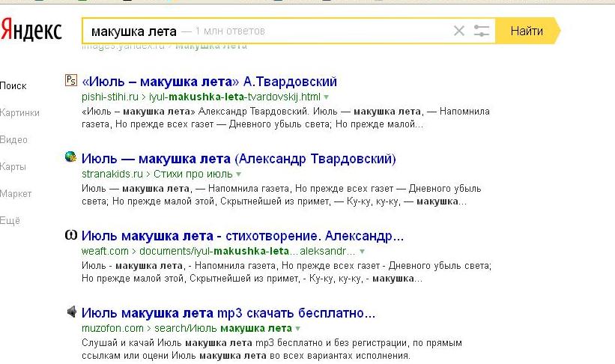
Task: Switch to Картинки search tab
Action: point(19,112)
